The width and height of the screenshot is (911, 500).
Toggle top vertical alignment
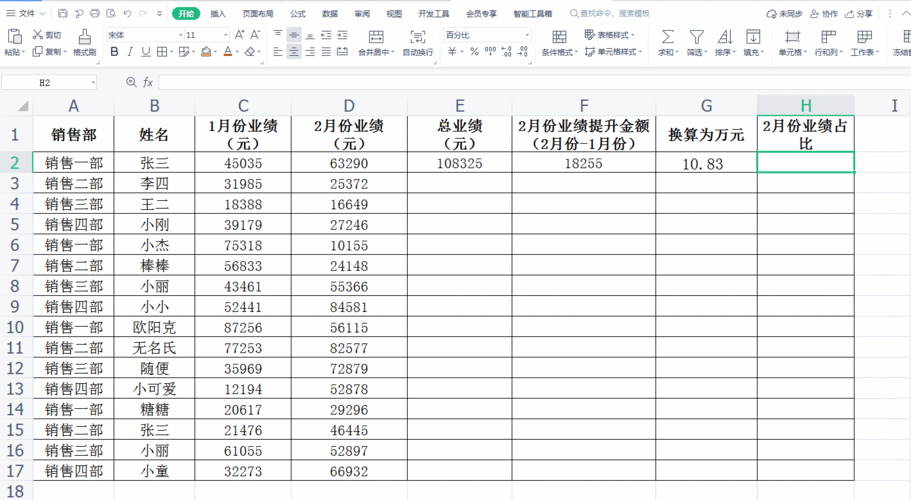(x=278, y=35)
